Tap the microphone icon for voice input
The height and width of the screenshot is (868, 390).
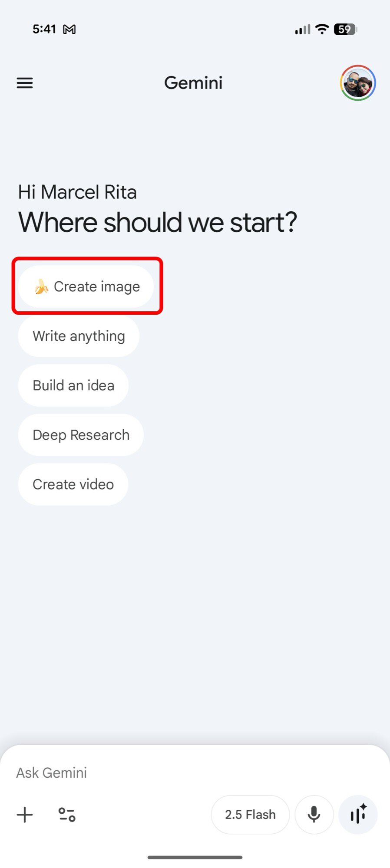314,815
